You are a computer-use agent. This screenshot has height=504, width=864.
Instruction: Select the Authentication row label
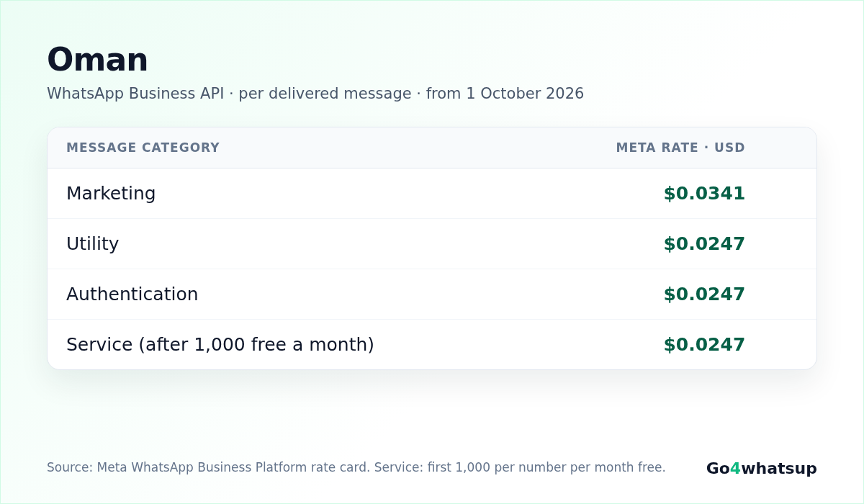[x=132, y=294]
